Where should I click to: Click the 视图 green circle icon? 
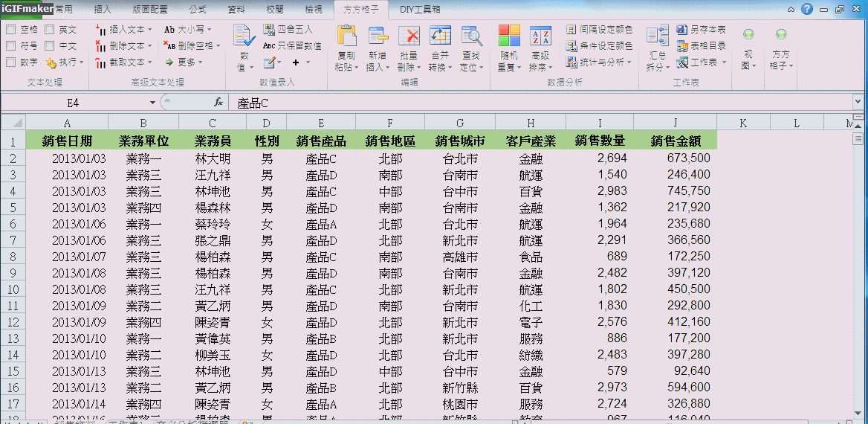748,34
